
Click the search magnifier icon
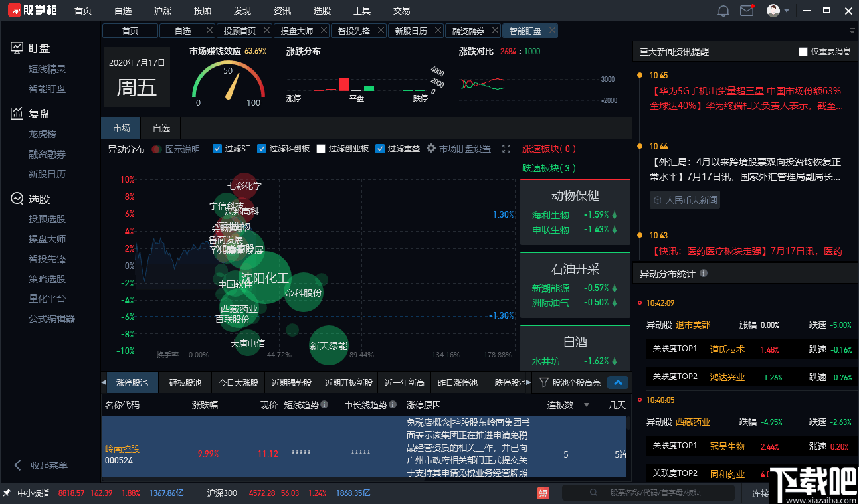pos(594,493)
